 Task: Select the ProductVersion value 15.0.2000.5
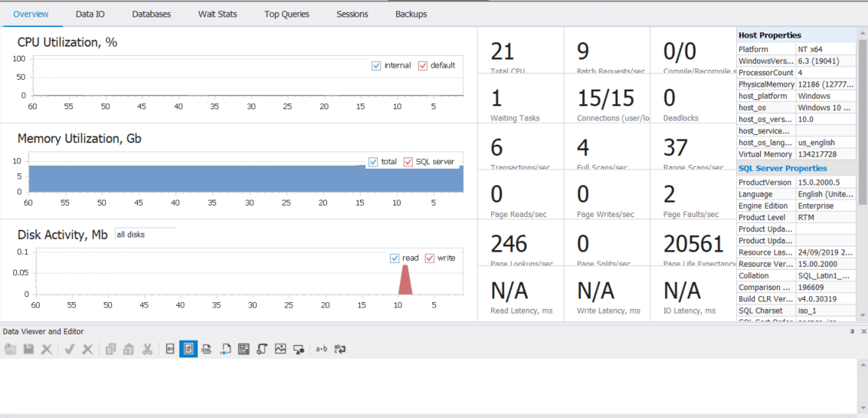pyautogui.click(x=827, y=183)
